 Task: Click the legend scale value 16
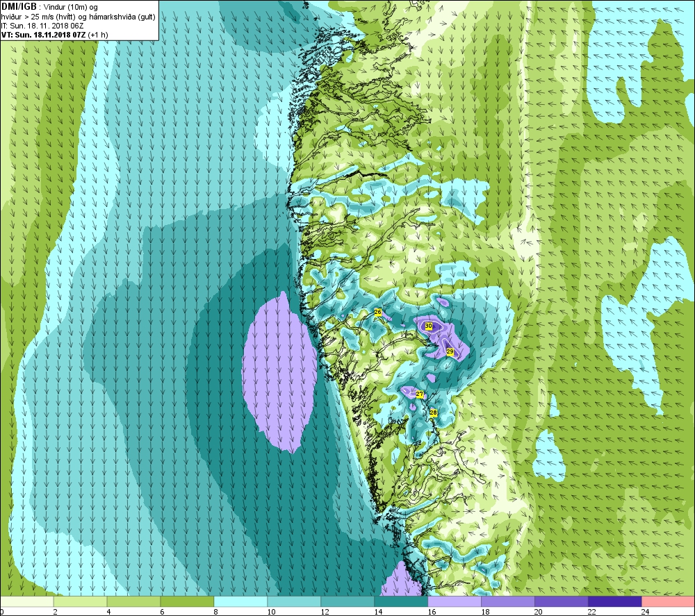click(432, 612)
